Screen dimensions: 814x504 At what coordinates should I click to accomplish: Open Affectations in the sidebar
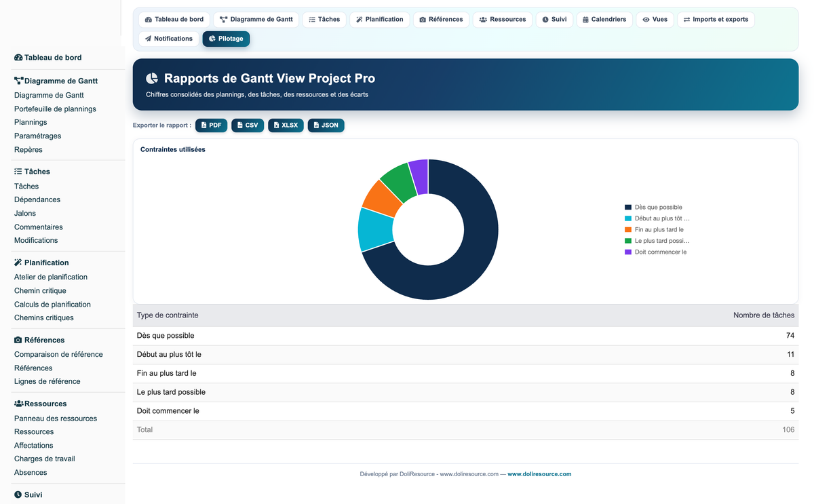pos(34,446)
